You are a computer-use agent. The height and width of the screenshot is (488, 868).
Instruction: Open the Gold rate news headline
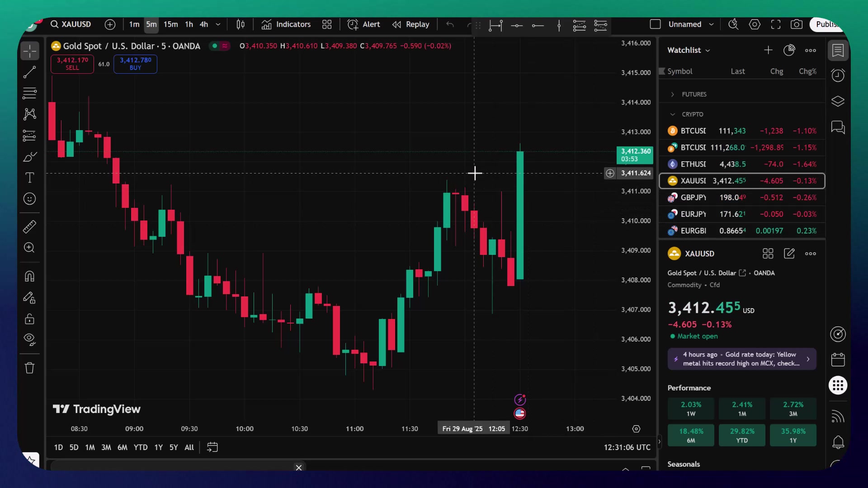point(741,359)
